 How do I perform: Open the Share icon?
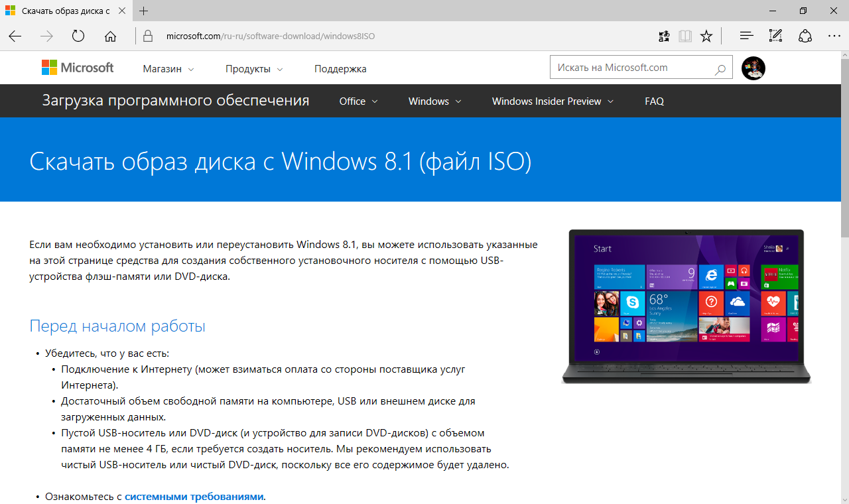[x=805, y=36]
